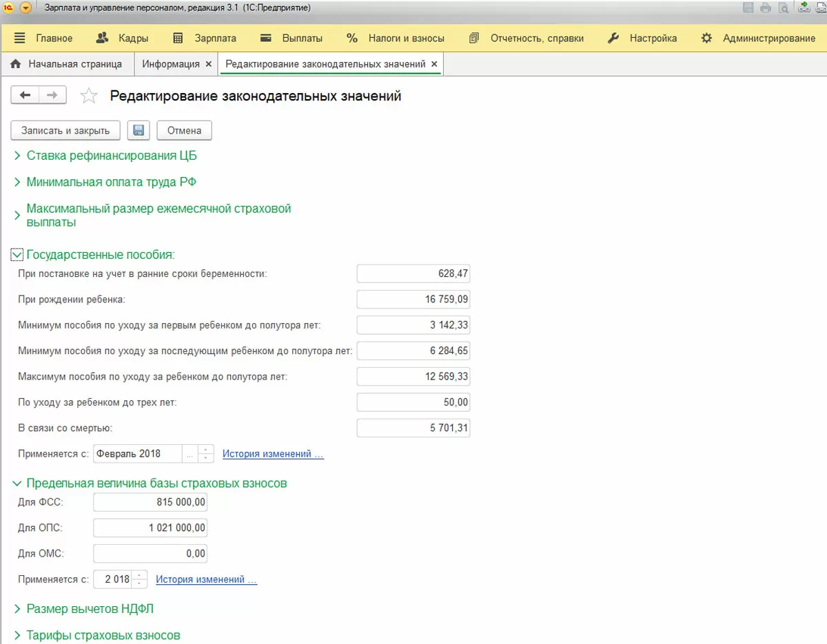Viewport: 827px width, 644px height.
Task: Decrease year with the 2 018 down arrow
Action: [x=140, y=584]
